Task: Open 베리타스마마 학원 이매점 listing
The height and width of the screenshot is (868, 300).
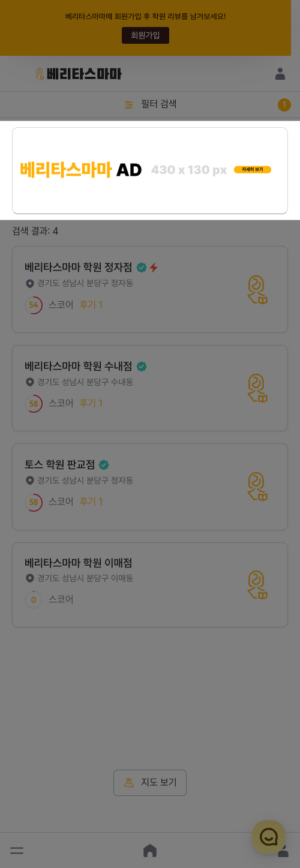Action: tap(150, 585)
